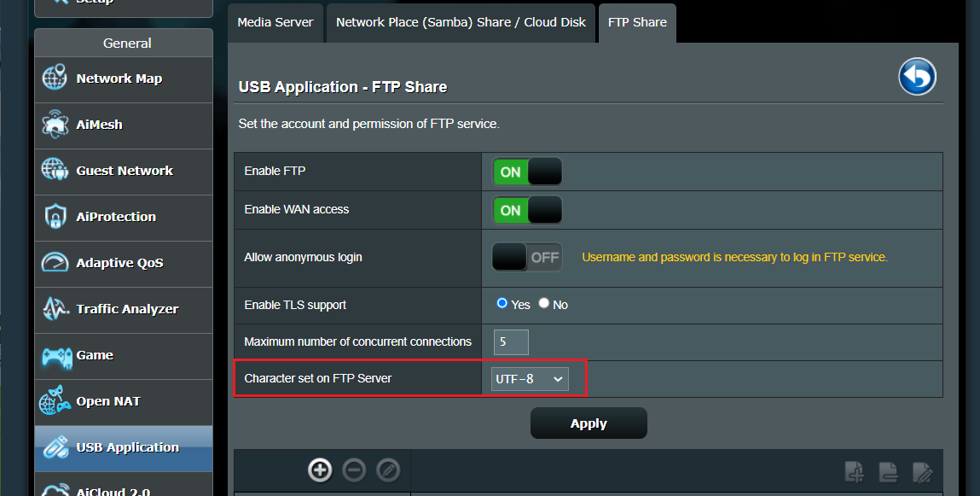This screenshot has width=980, height=496.
Task: Open the character set UTF-8 dropdown
Action: tap(530, 379)
